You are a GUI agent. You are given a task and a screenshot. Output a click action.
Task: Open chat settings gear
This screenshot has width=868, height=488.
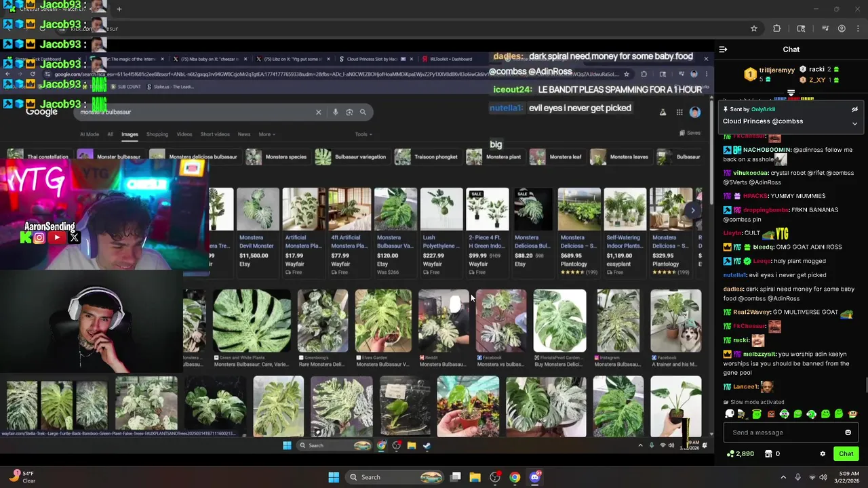point(823,453)
